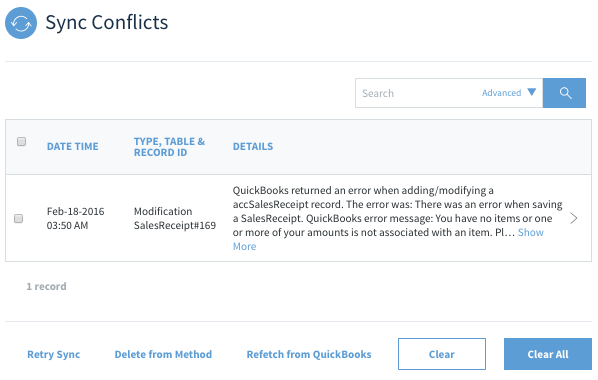598x380 pixels.
Task: Expand the Advanced search dropdown triangle
Action: pos(532,92)
